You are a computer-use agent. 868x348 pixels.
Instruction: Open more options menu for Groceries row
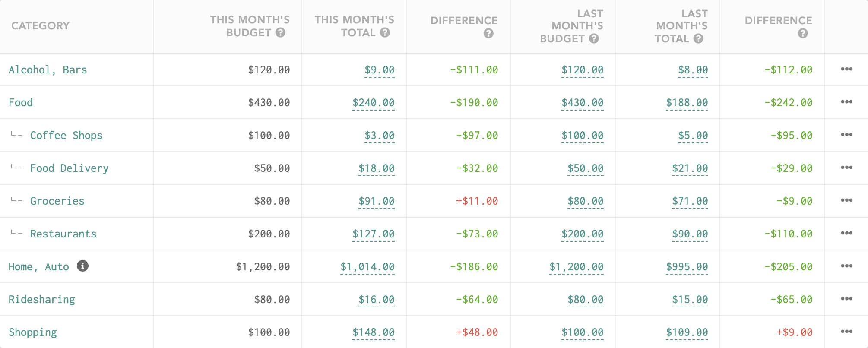pos(846,200)
